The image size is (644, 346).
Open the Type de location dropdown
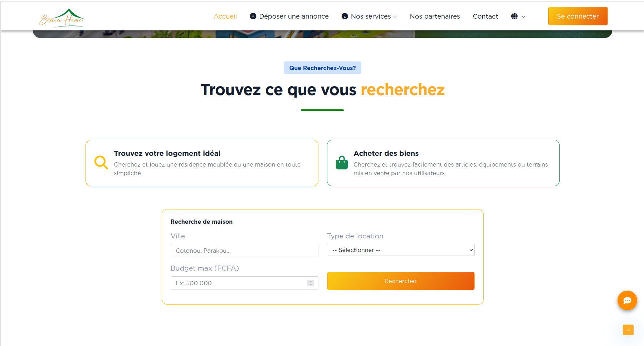pyautogui.click(x=400, y=250)
